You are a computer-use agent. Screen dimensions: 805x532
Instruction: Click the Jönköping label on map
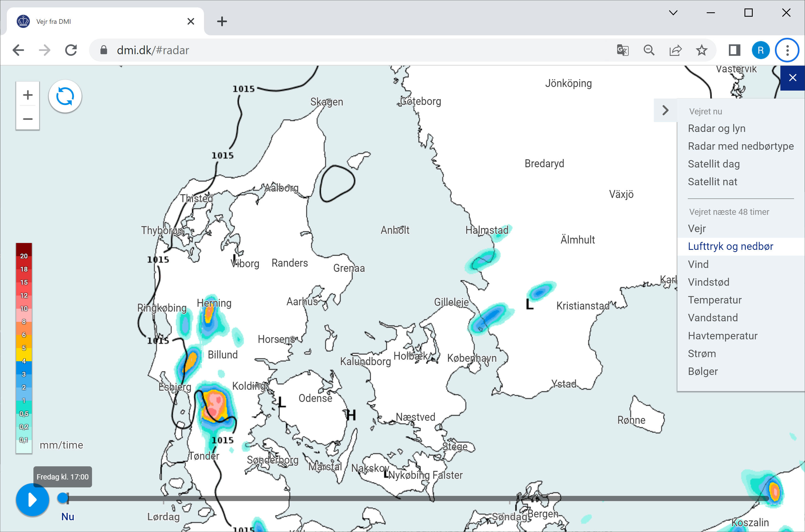coord(568,83)
